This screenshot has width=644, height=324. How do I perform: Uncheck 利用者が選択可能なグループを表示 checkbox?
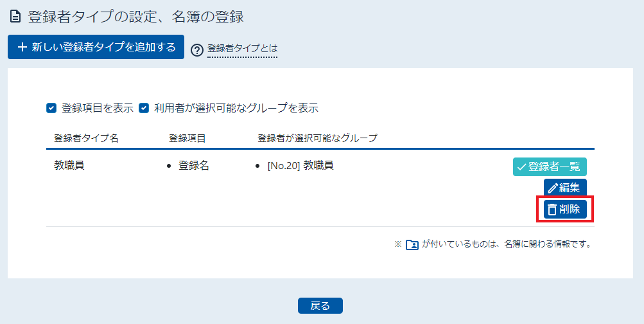click(144, 108)
